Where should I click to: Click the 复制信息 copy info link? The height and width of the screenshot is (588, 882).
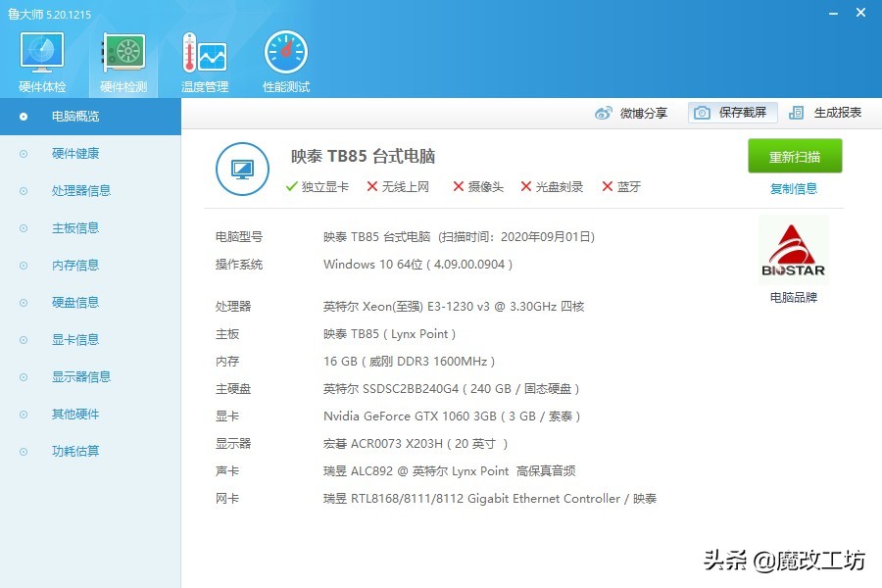pyautogui.click(x=793, y=188)
